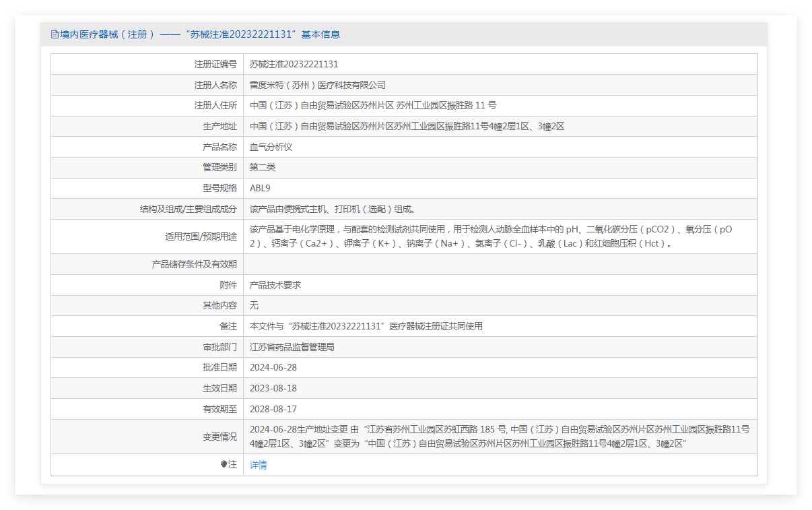Click the 附件 label

click(228, 285)
